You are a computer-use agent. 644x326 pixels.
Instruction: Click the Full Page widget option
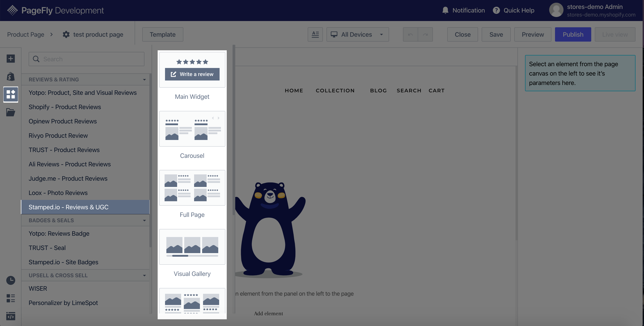click(x=192, y=194)
